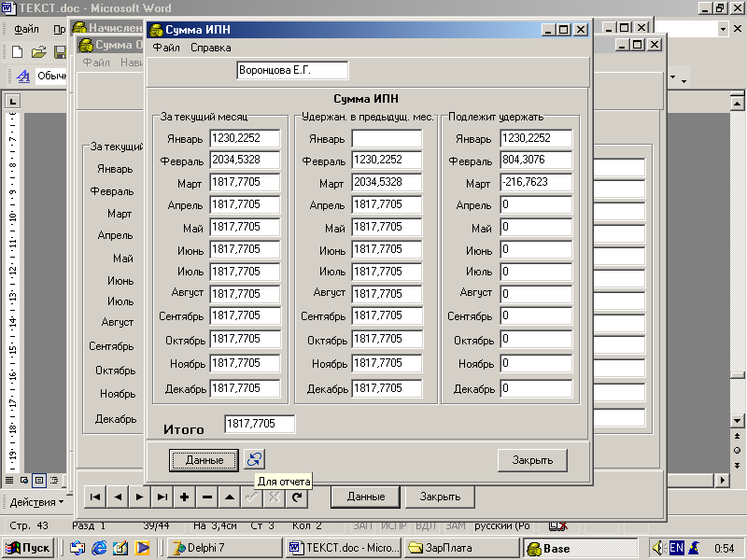Go to next record in navigator
The width and height of the screenshot is (747, 560).
139,497
